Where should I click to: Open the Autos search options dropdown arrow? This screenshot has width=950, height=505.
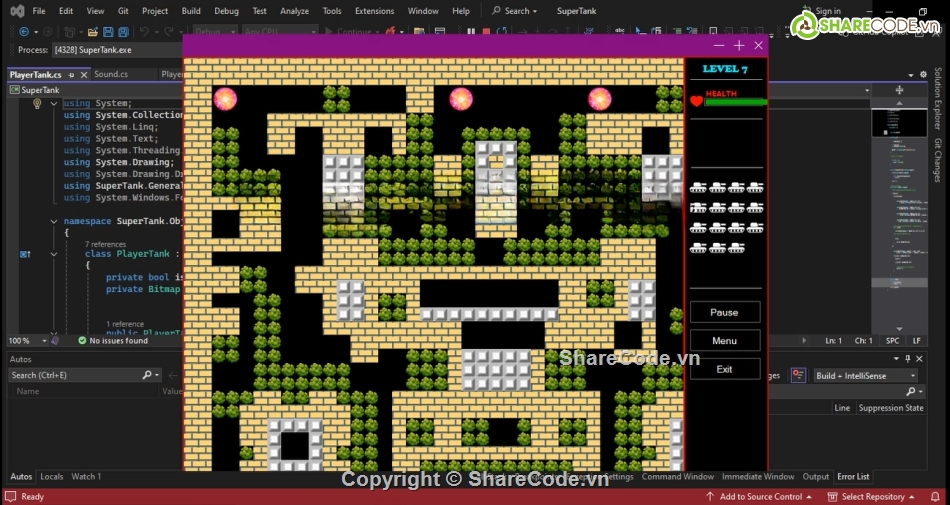coord(157,375)
